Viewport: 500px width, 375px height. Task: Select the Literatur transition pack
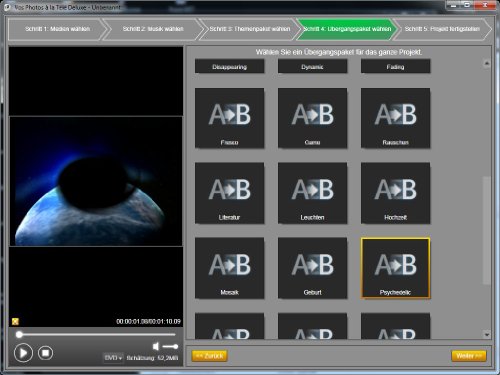click(229, 193)
